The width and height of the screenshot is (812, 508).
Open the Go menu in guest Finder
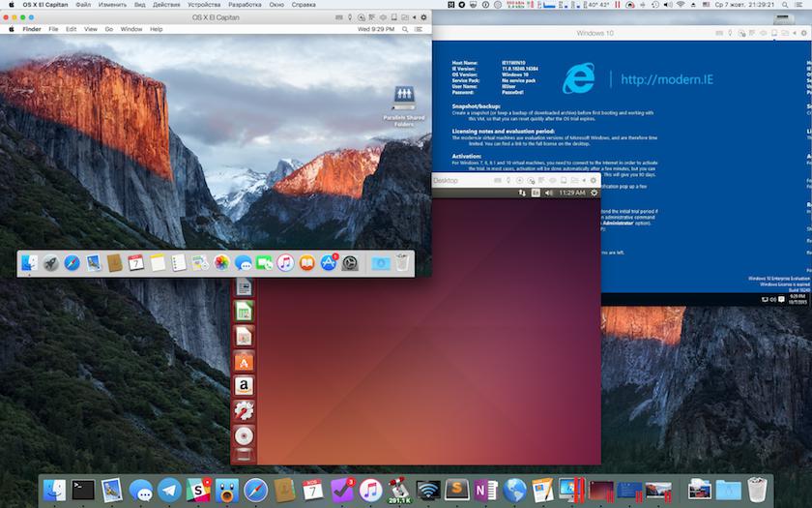pyautogui.click(x=109, y=29)
